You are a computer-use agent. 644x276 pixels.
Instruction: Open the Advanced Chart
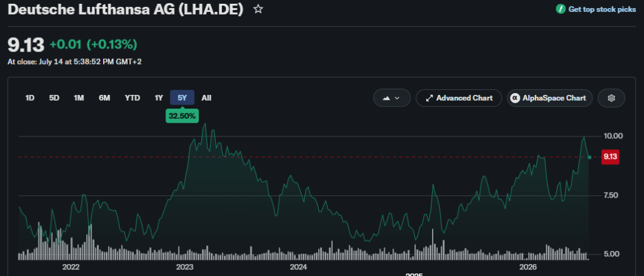pos(458,98)
